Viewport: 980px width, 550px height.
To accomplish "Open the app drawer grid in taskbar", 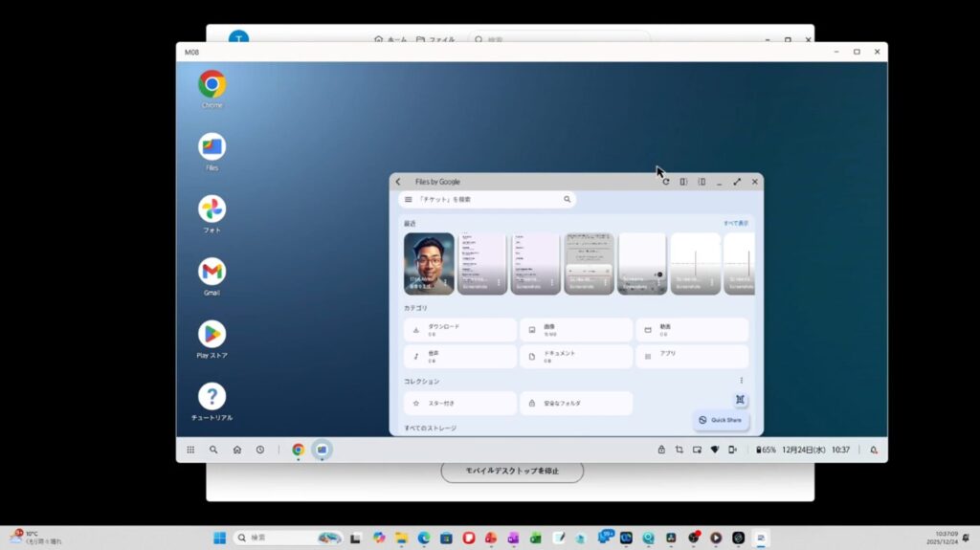I will [x=190, y=450].
